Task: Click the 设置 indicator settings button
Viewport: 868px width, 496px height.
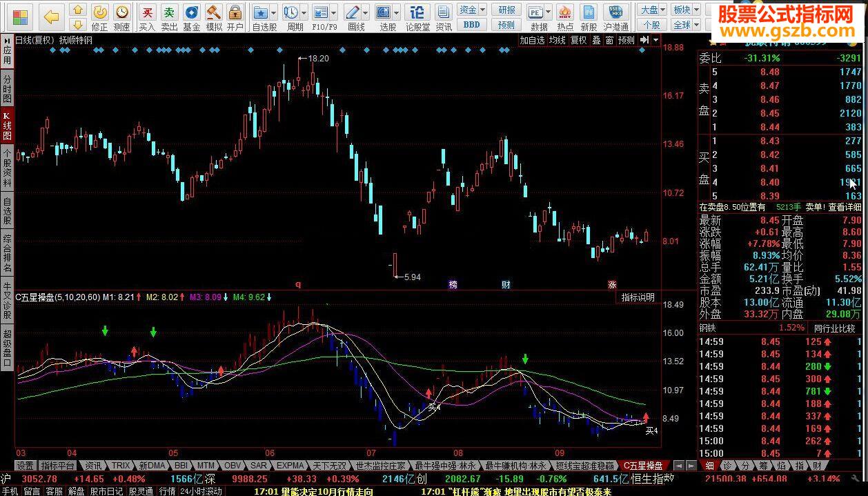Action: pyautogui.click(x=25, y=466)
